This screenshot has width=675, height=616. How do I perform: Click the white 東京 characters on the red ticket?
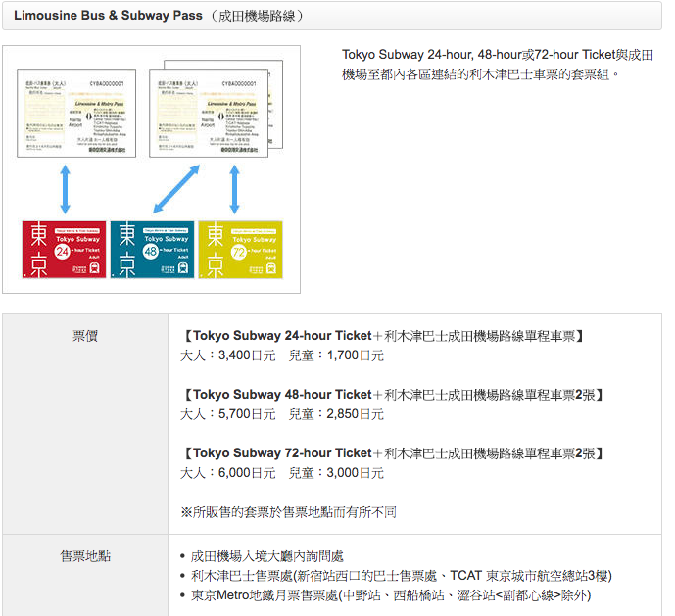pos(38,250)
